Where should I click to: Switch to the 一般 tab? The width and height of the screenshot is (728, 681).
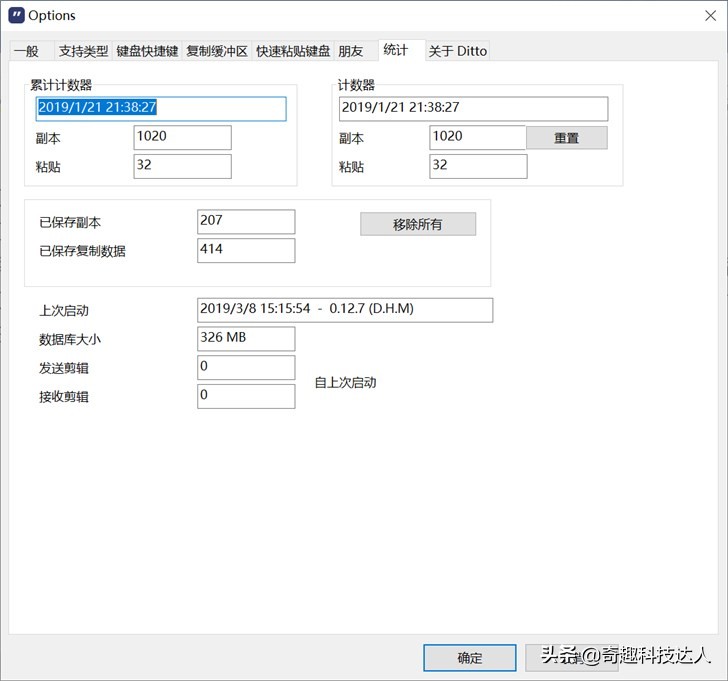(x=27, y=51)
